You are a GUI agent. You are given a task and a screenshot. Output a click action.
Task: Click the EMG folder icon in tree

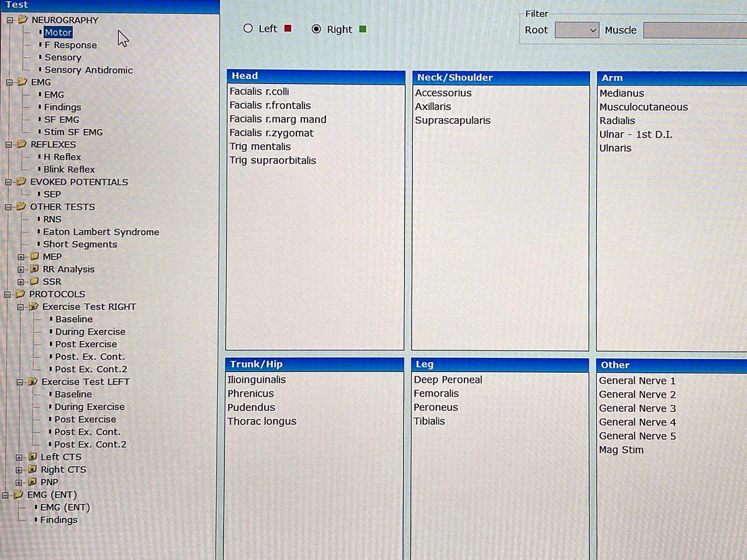point(22,82)
